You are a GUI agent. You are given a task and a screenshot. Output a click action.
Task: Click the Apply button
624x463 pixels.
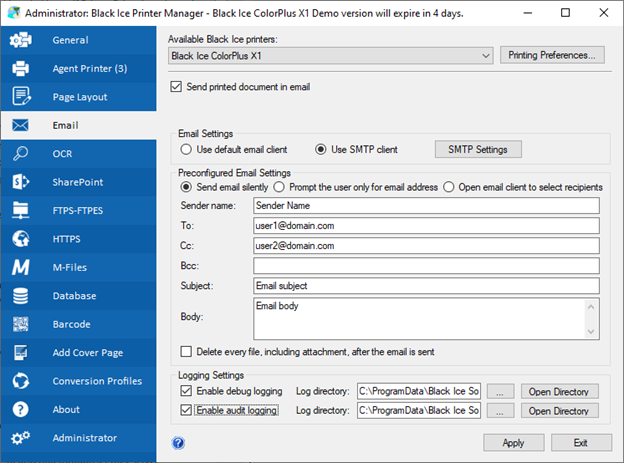click(513, 443)
